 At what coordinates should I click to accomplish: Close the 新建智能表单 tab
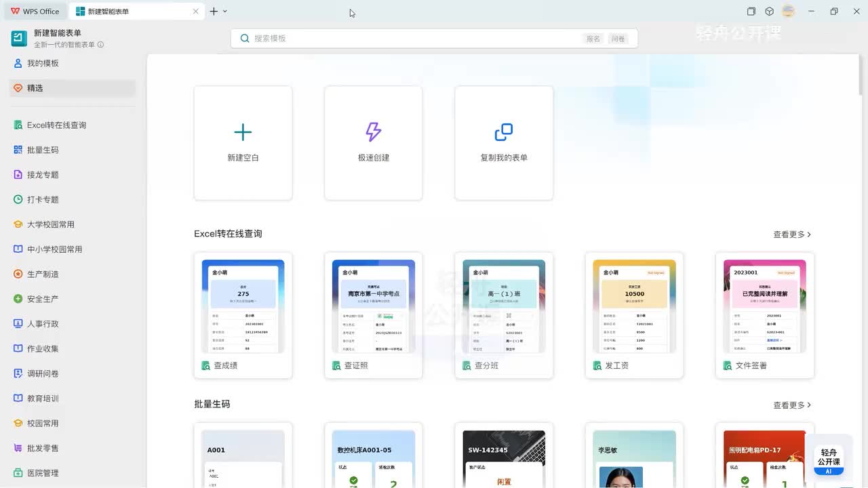point(196,12)
